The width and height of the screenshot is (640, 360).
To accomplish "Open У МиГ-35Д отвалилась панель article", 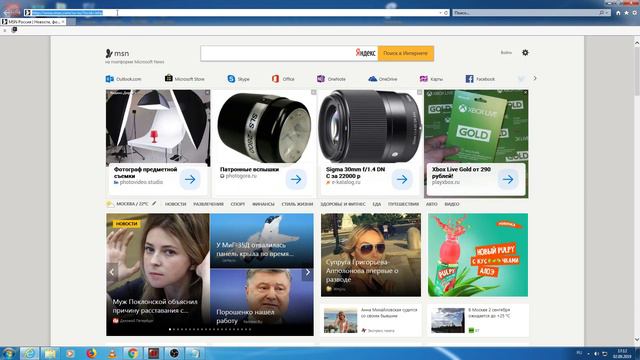I will pyautogui.click(x=262, y=241).
